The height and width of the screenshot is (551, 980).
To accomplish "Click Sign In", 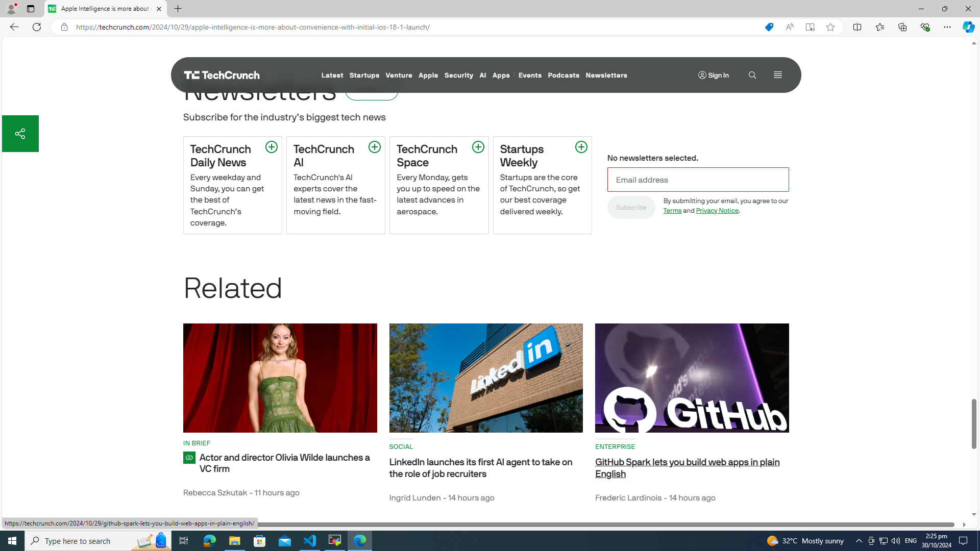I will click(x=714, y=75).
